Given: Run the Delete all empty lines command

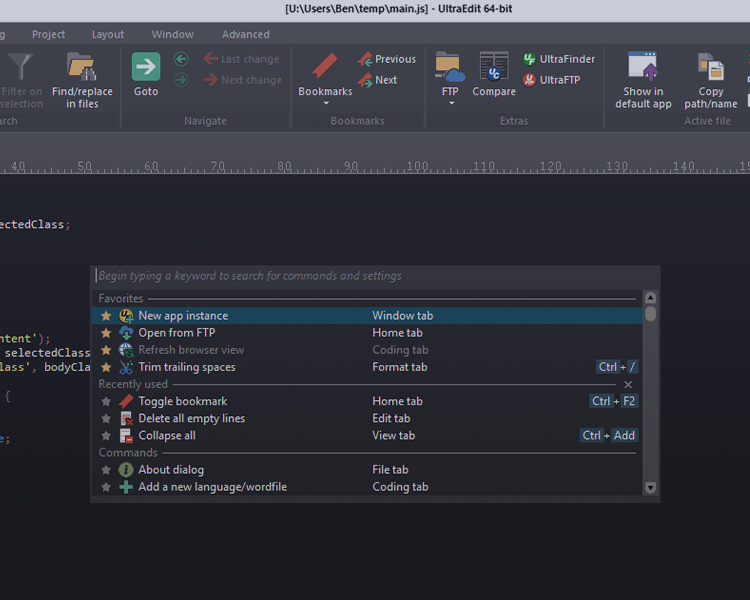Looking at the screenshot, I should 367,419.
